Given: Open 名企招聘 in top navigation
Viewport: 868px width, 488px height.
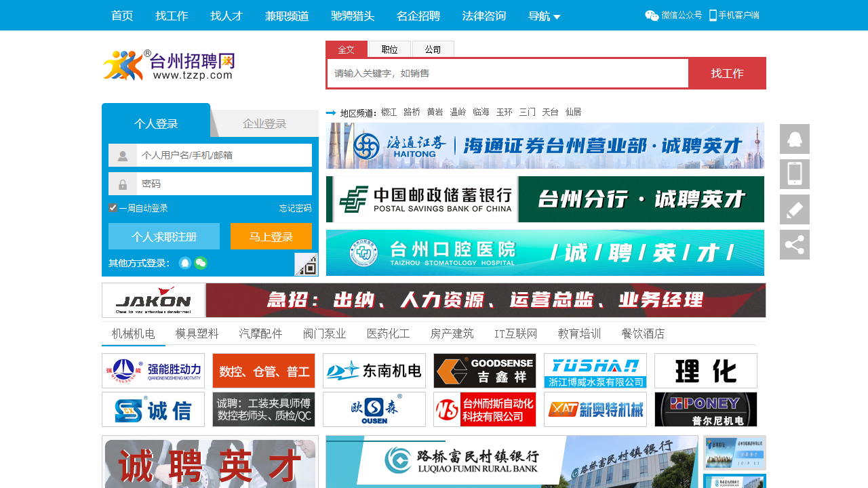Looking at the screenshot, I should [x=418, y=16].
